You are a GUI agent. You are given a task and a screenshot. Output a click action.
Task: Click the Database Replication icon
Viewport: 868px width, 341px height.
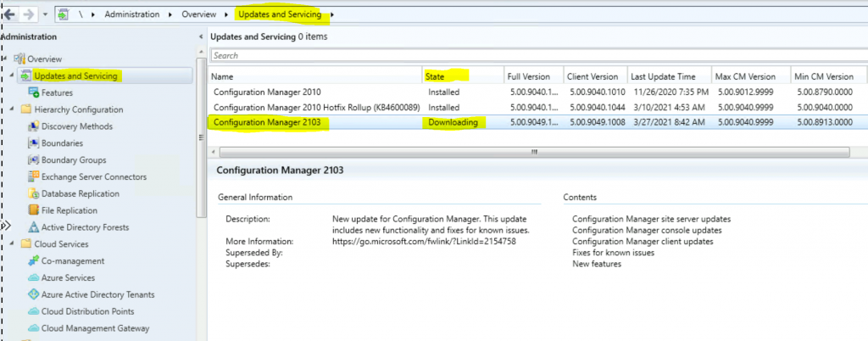pos(33,193)
